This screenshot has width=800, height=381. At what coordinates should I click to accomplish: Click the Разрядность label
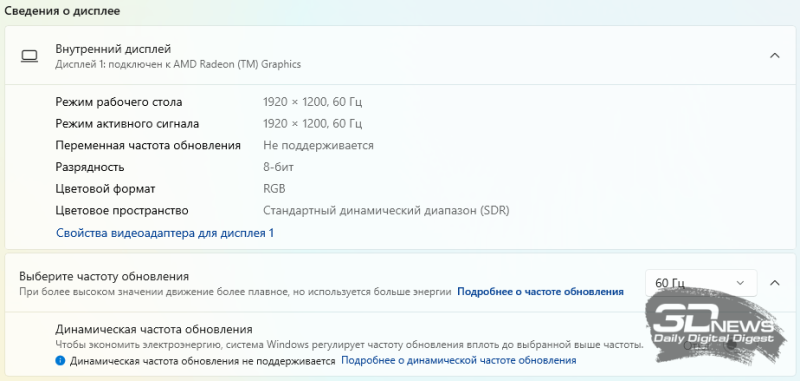coord(90,167)
